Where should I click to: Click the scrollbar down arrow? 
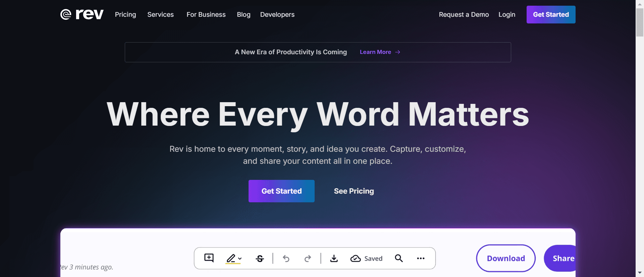tap(640, 273)
